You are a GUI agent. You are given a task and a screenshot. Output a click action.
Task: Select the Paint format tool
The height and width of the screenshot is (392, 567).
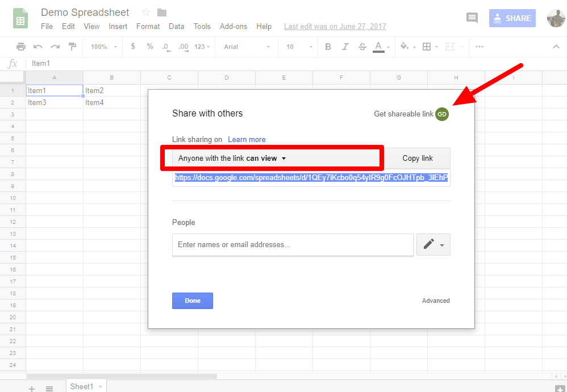click(72, 47)
